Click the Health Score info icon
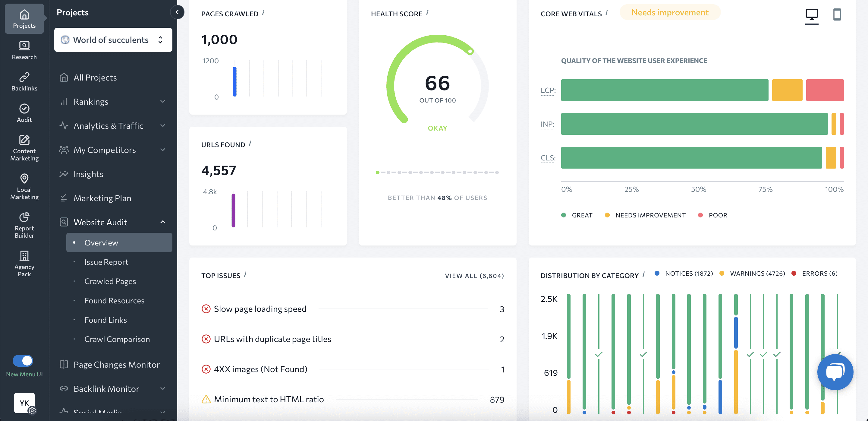Image resolution: width=868 pixels, height=421 pixels. click(x=427, y=13)
